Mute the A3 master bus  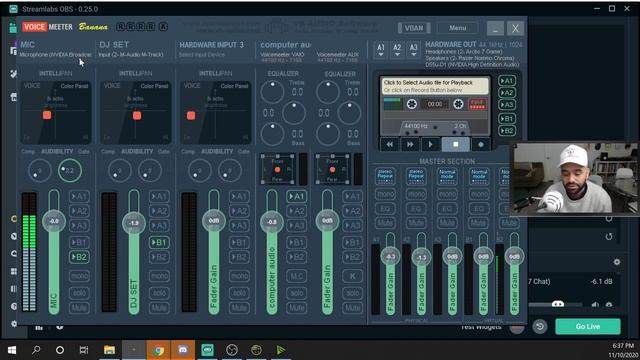447,223
